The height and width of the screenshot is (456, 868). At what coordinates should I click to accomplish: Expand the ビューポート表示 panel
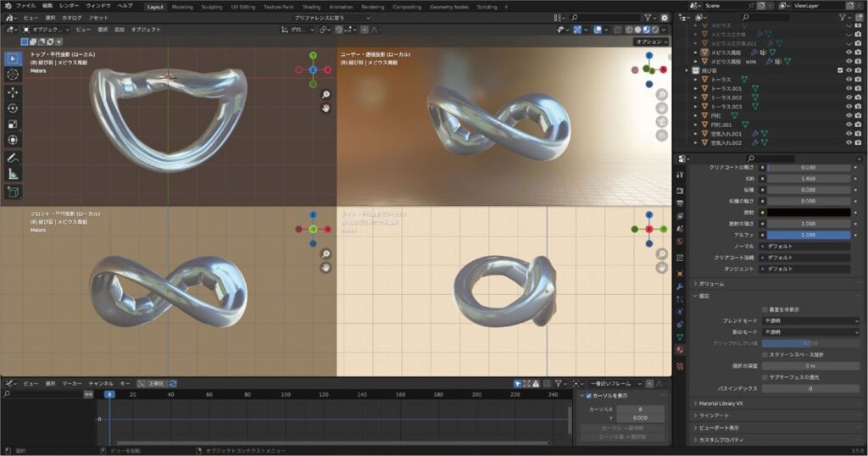(x=776, y=428)
